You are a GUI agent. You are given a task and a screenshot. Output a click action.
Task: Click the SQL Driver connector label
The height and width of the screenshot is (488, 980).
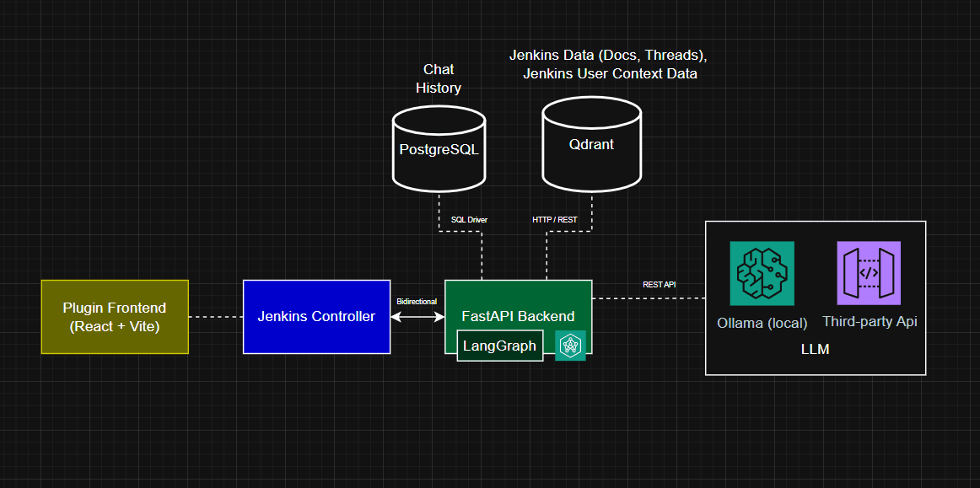(x=470, y=220)
